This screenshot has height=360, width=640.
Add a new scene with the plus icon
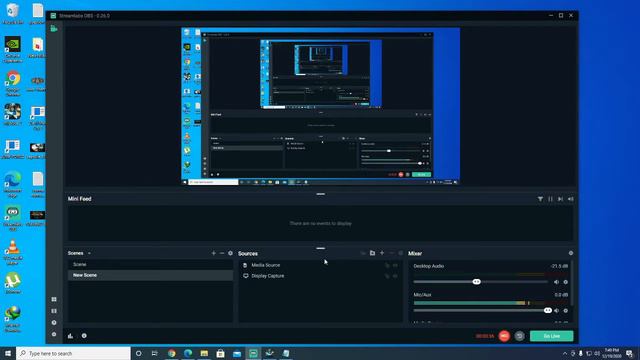tap(213, 253)
